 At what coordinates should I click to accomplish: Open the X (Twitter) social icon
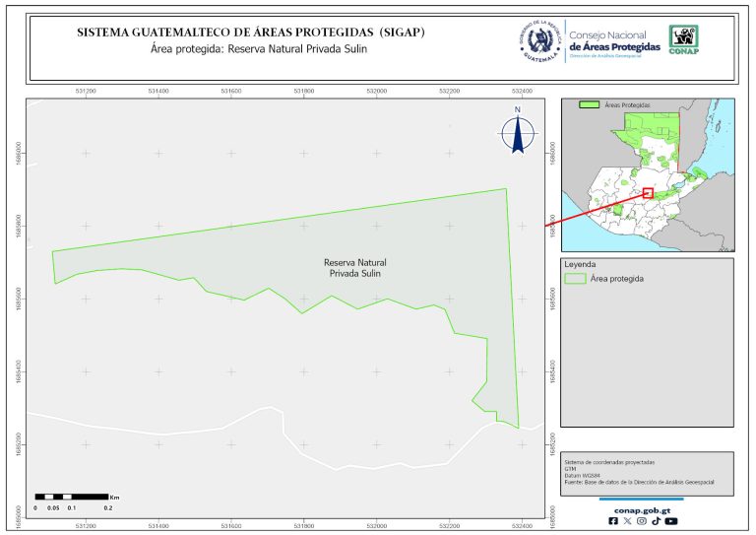tap(628, 521)
